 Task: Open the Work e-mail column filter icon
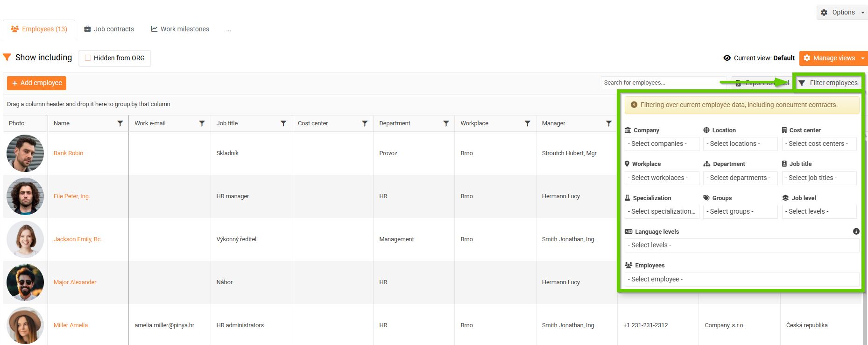click(x=202, y=123)
